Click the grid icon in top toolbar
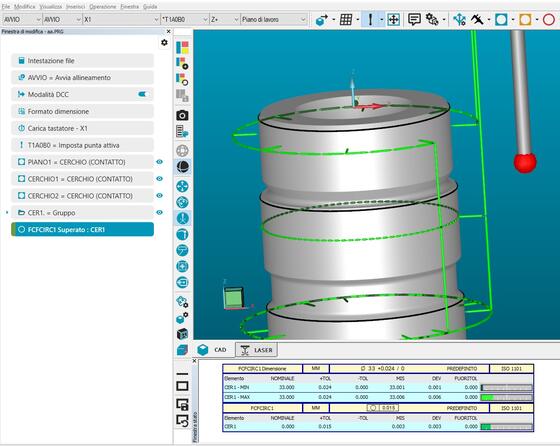The height and width of the screenshot is (446, 560). click(346, 20)
